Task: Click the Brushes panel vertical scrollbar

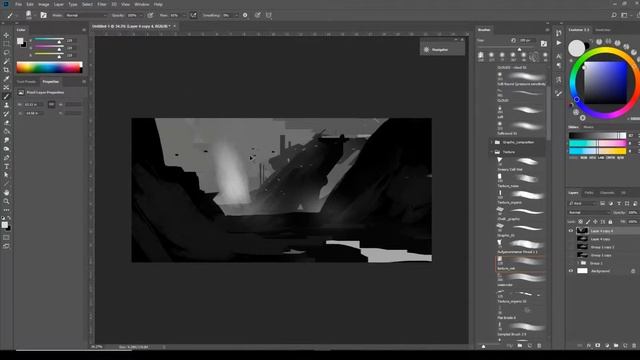Action: tap(548, 113)
